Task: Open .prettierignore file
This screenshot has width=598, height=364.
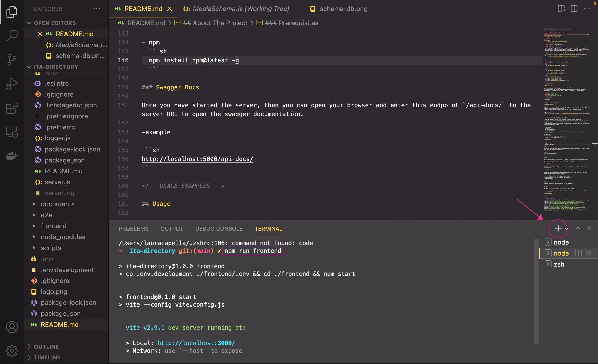Action: tap(66, 116)
